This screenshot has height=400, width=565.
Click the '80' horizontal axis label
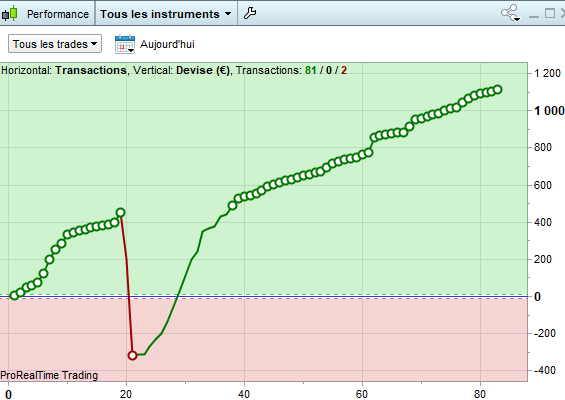tap(480, 394)
